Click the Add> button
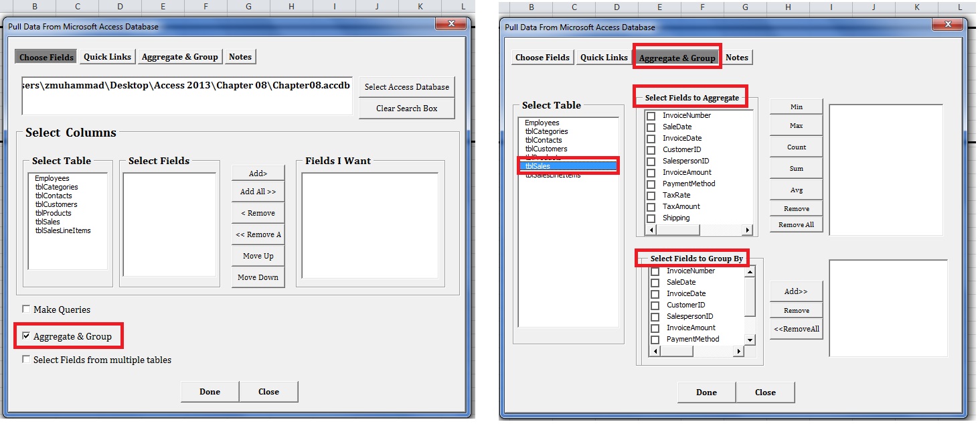Viewport: 980px width, 424px height. click(x=258, y=173)
